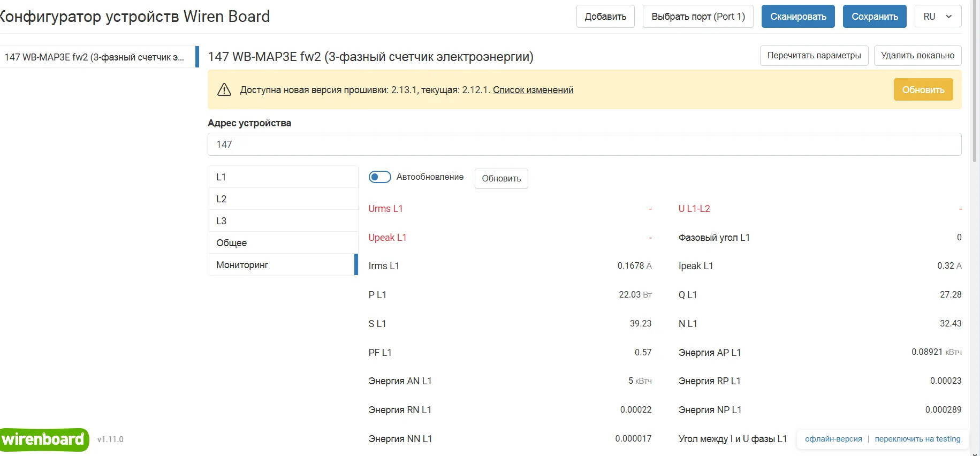Click the Энергия RN L1 value 0.00022
This screenshot has width=980, height=456.
(636, 410)
